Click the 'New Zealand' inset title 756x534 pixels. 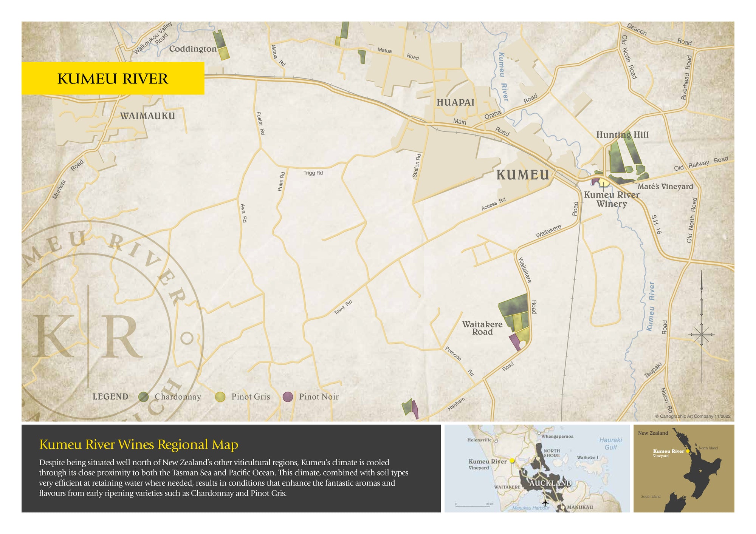point(653,433)
